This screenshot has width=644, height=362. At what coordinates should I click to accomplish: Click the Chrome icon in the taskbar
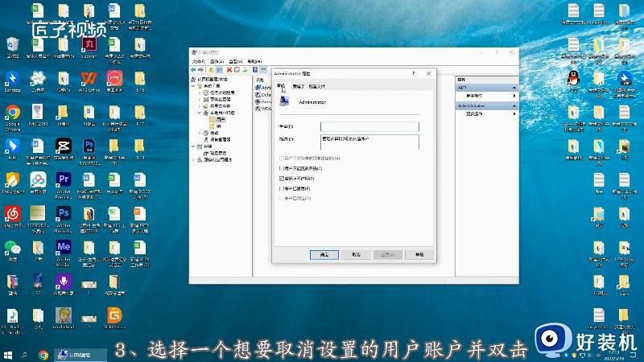coord(43,355)
